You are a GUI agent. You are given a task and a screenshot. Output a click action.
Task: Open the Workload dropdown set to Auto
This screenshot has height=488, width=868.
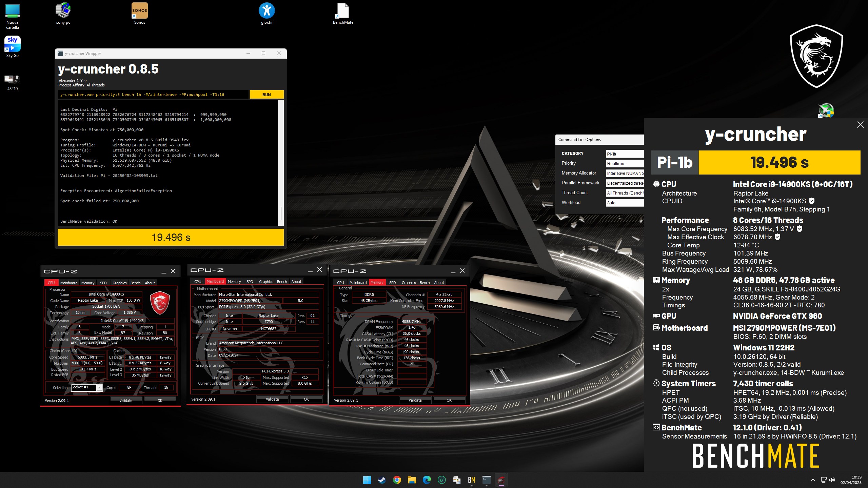(x=625, y=203)
